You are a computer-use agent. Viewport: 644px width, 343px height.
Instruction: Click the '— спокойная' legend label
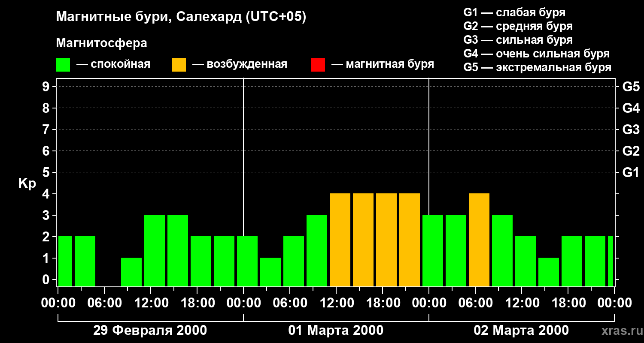(x=113, y=64)
